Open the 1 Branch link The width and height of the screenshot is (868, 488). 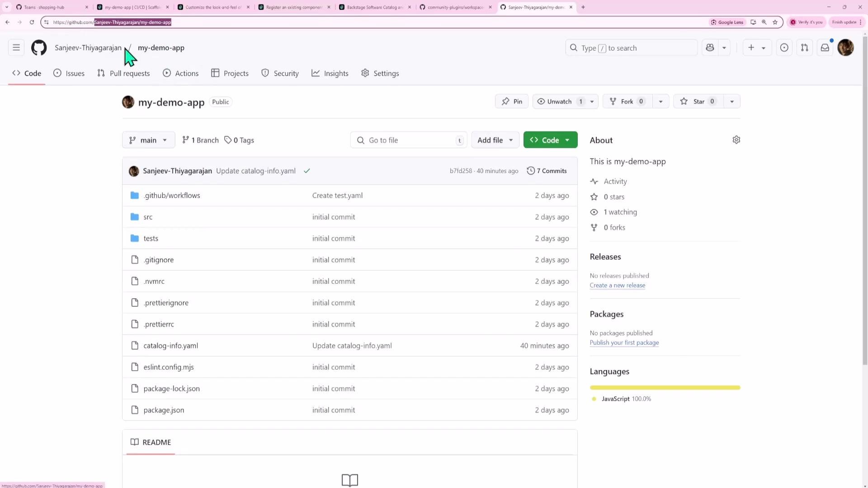tap(200, 140)
